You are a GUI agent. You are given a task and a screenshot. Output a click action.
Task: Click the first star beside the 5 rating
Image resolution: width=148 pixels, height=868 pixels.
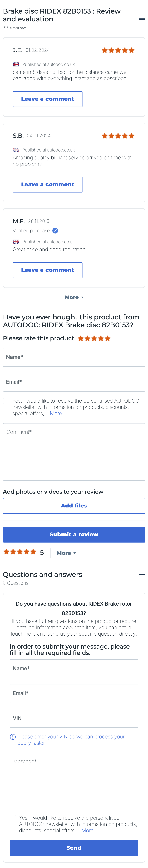6,552
